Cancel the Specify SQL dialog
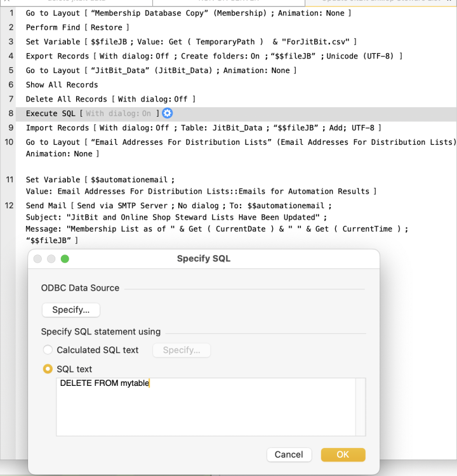457x476 pixels. click(x=289, y=454)
